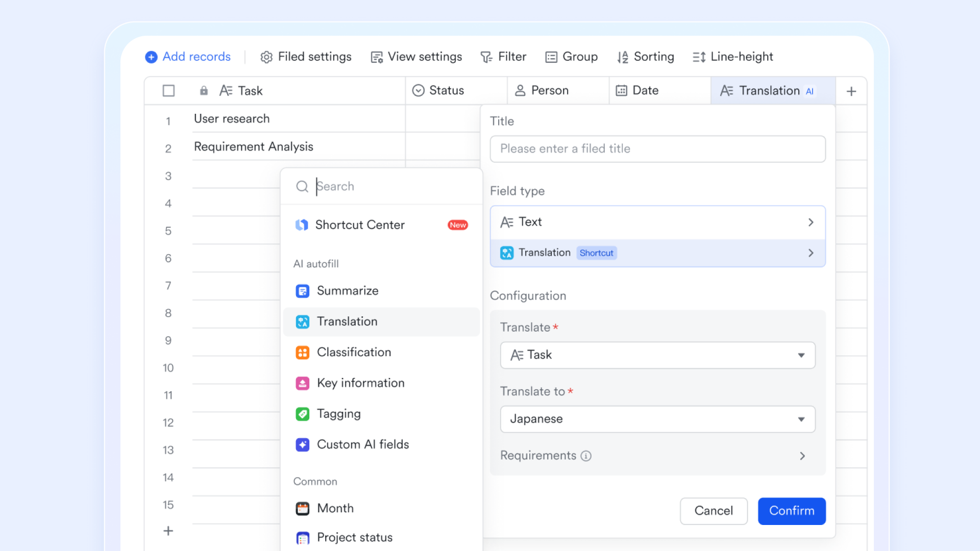Click the Add records plus icon

click(151, 57)
